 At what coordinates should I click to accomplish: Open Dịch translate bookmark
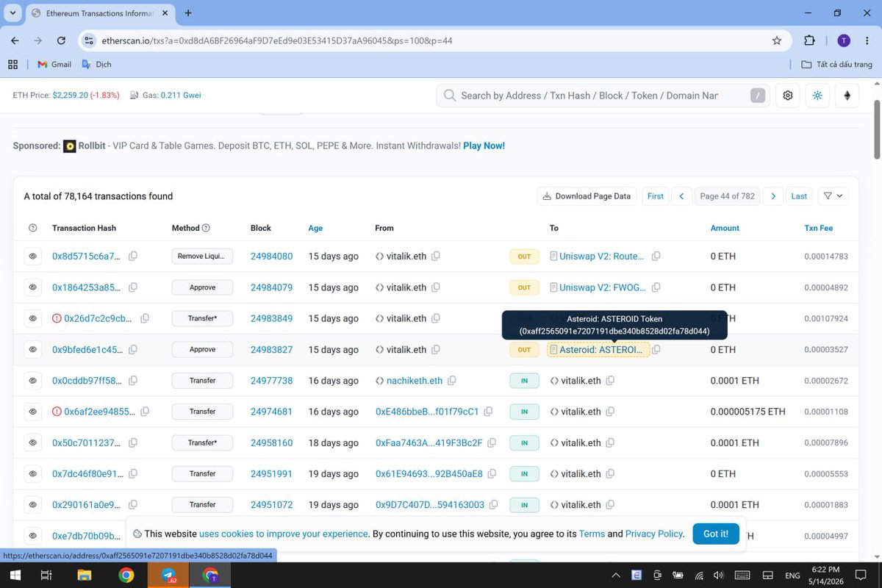click(96, 64)
